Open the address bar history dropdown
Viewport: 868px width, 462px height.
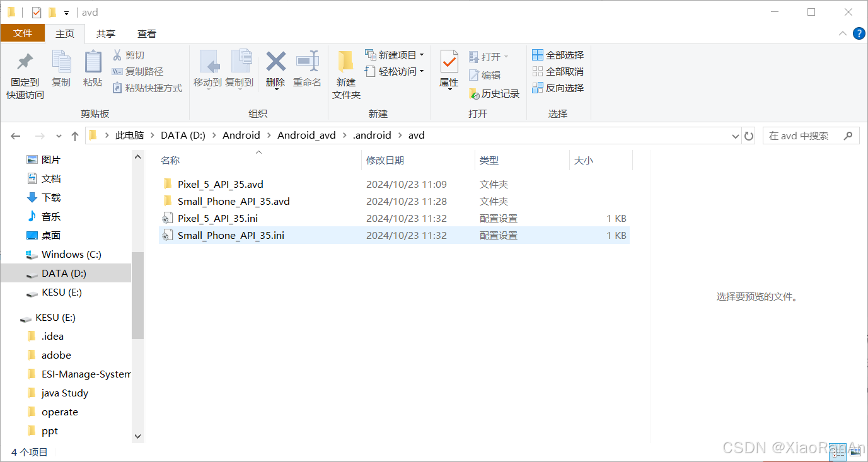(734, 135)
